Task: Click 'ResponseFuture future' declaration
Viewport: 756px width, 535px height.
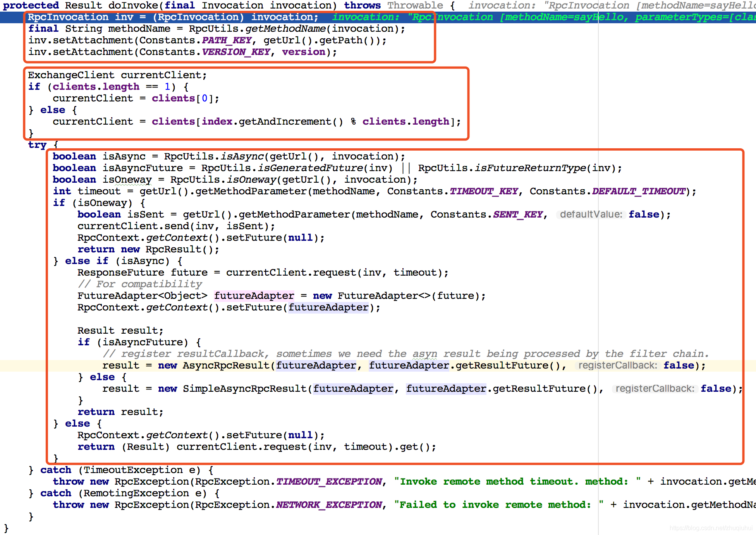Action: pyautogui.click(x=143, y=273)
